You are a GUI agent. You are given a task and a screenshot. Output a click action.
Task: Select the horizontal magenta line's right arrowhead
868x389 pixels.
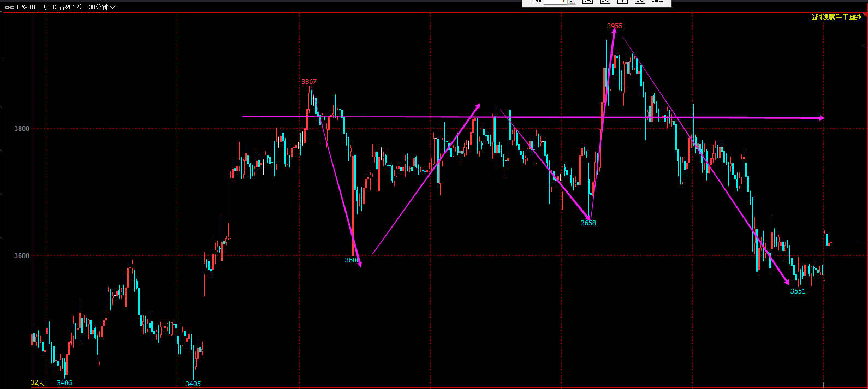(x=822, y=118)
